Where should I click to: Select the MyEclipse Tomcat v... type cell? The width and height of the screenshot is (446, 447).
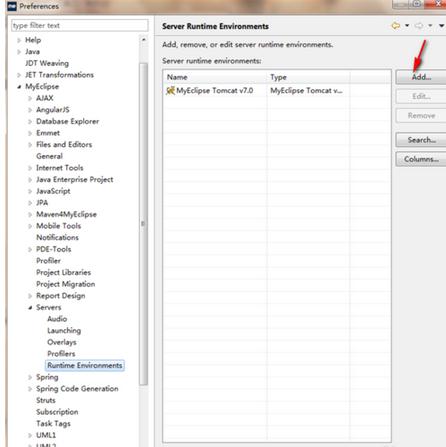click(306, 90)
